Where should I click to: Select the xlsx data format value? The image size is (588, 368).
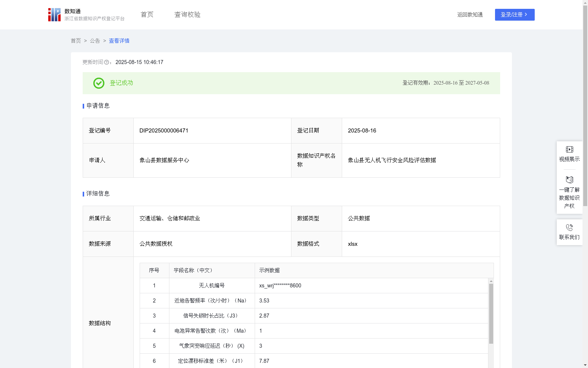coord(352,244)
